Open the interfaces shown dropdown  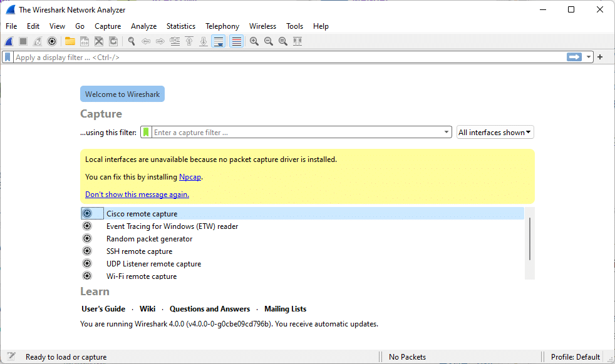[x=495, y=132]
